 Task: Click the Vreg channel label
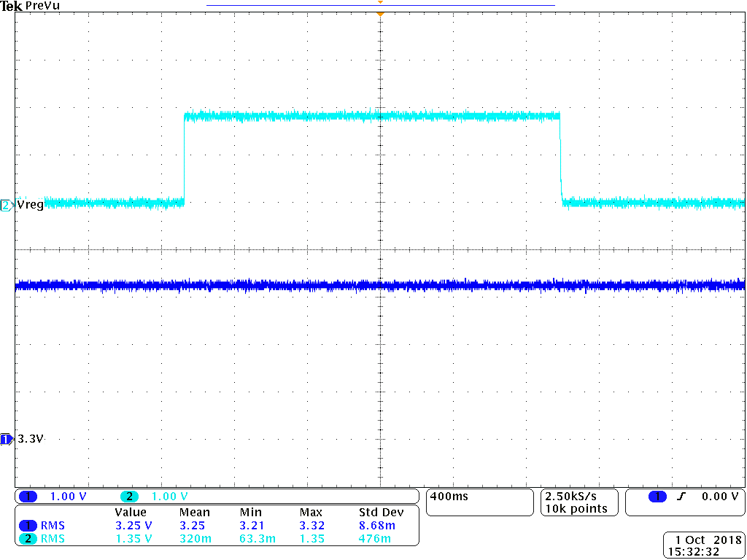click(31, 205)
